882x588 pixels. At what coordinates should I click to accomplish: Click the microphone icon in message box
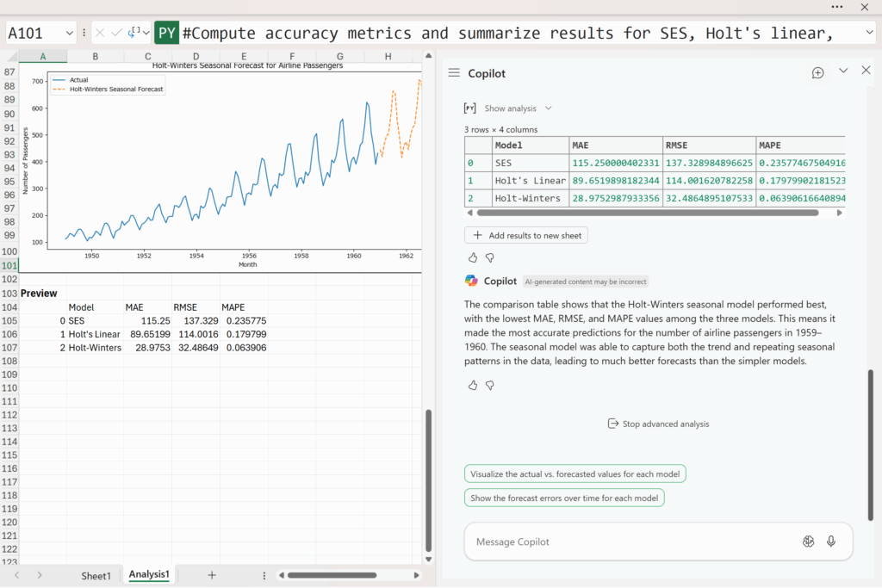(831, 542)
